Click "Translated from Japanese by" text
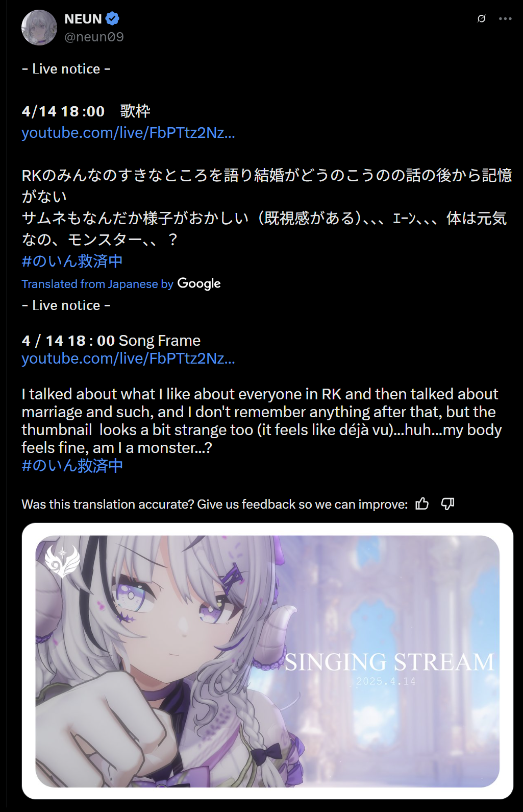The image size is (523, 812). click(97, 284)
